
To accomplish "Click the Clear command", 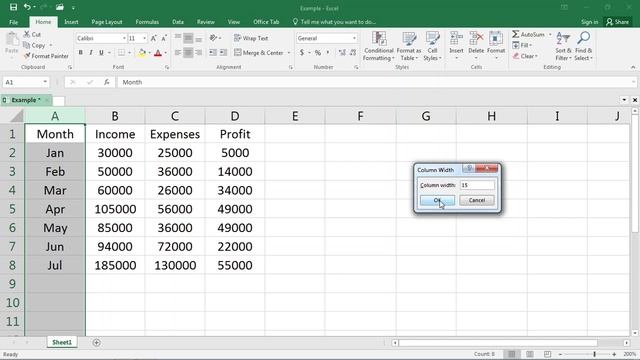I will pyautogui.click(x=525, y=56).
